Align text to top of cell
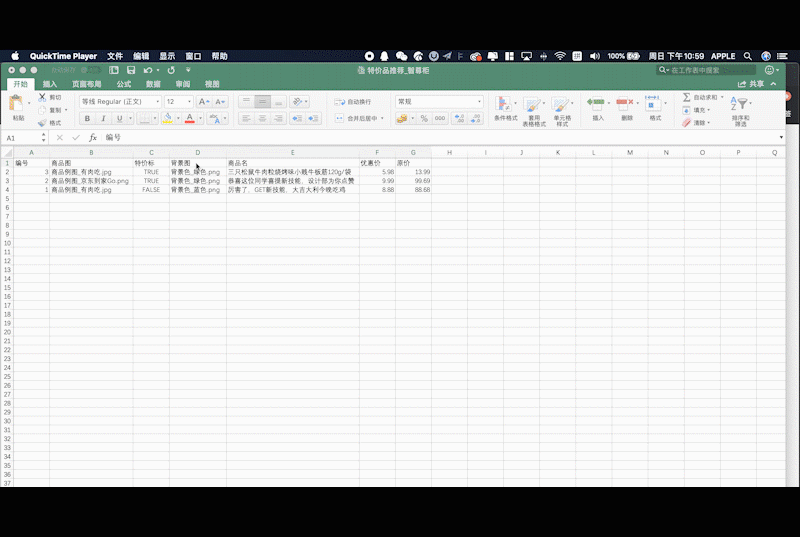The image size is (800, 537). tap(246, 101)
